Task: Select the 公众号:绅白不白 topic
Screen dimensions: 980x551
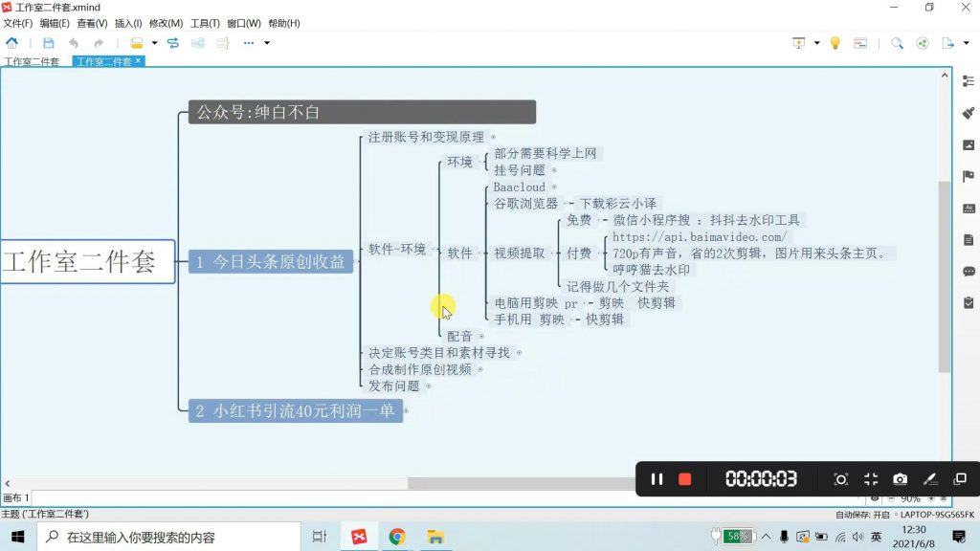Action: point(362,112)
